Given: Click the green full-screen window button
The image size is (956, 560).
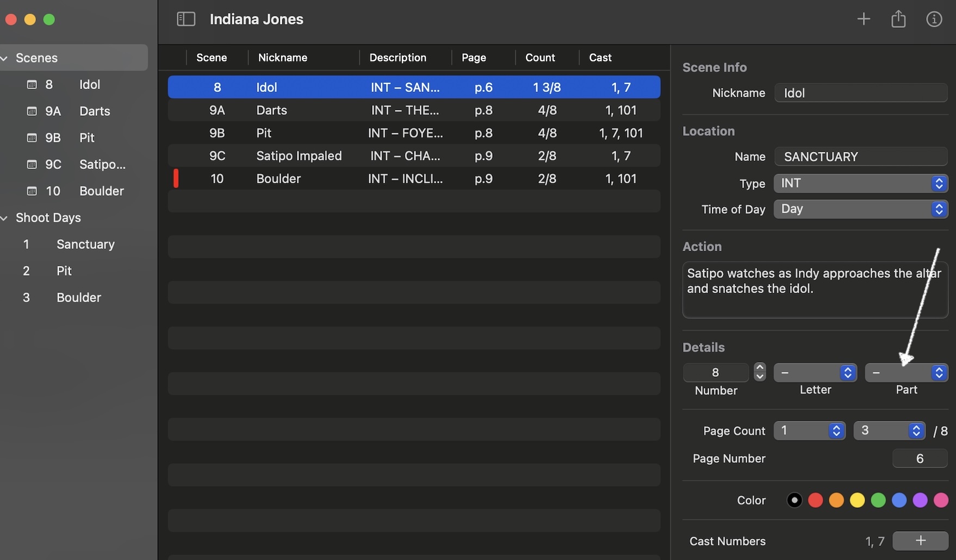Looking at the screenshot, I should click(x=49, y=20).
